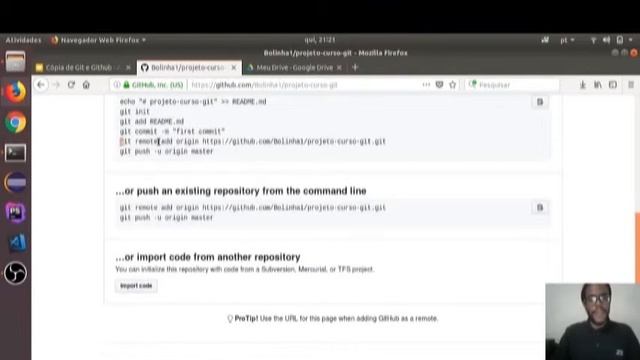The width and height of the screenshot is (640, 360).
Task: Go to the Firefox home page
Action: coord(86,84)
